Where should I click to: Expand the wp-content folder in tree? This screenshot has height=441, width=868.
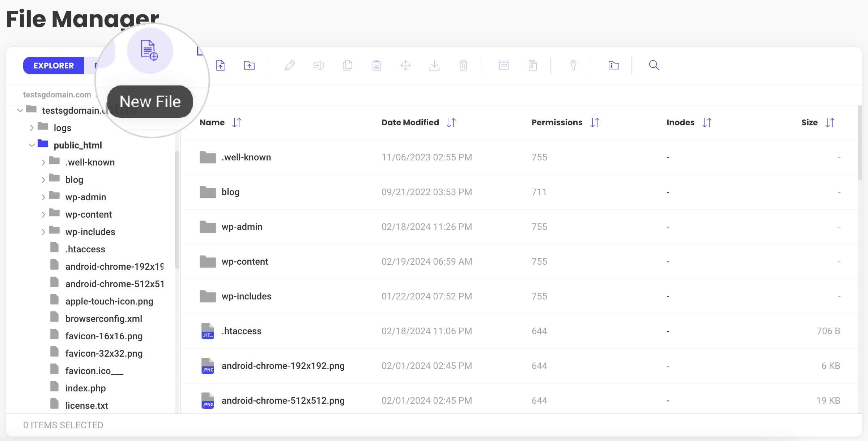43,215
